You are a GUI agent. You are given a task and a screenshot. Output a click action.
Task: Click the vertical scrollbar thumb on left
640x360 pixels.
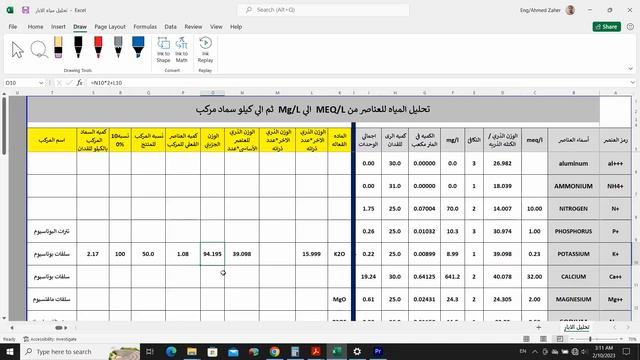pyautogui.click(x=4, y=126)
